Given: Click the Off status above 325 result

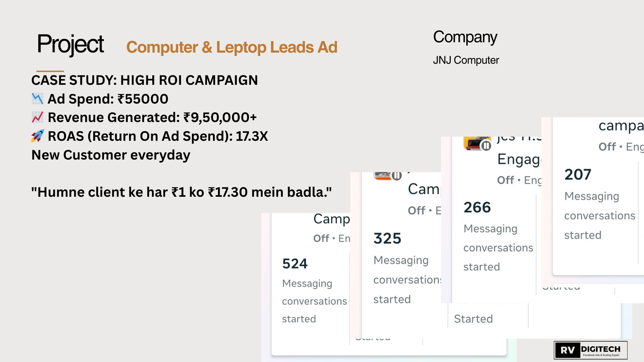Looking at the screenshot, I should click(x=416, y=210).
